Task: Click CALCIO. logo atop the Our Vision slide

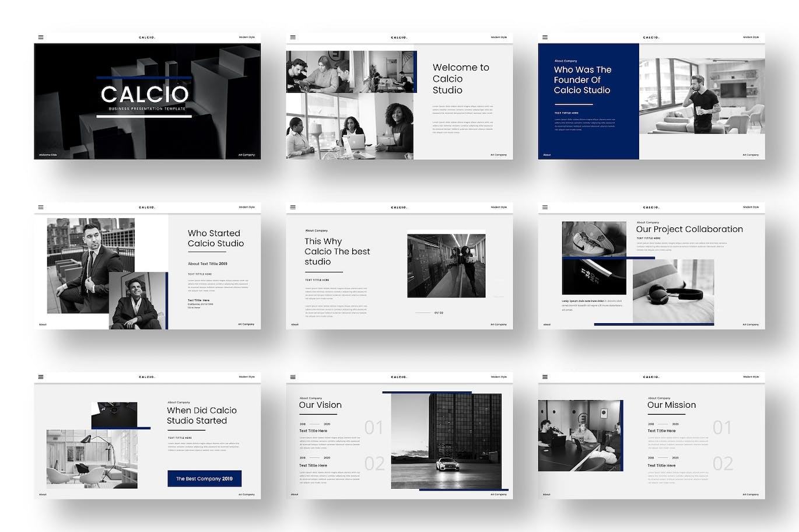Action: click(x=399, y=377)
